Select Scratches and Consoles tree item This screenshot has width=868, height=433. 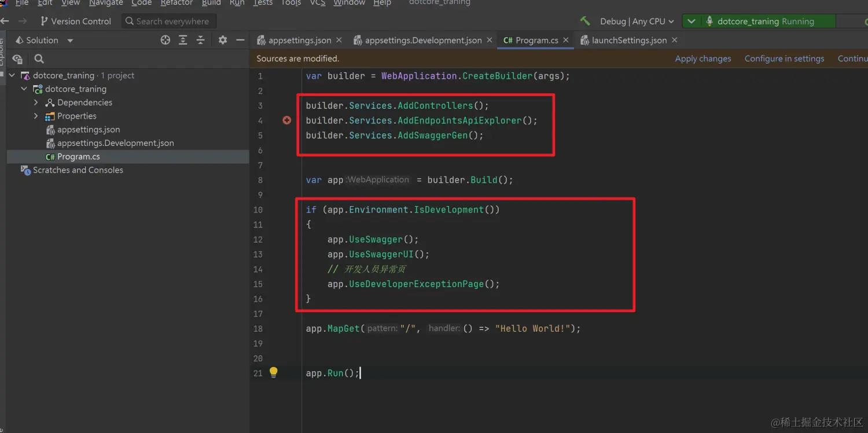78,170
